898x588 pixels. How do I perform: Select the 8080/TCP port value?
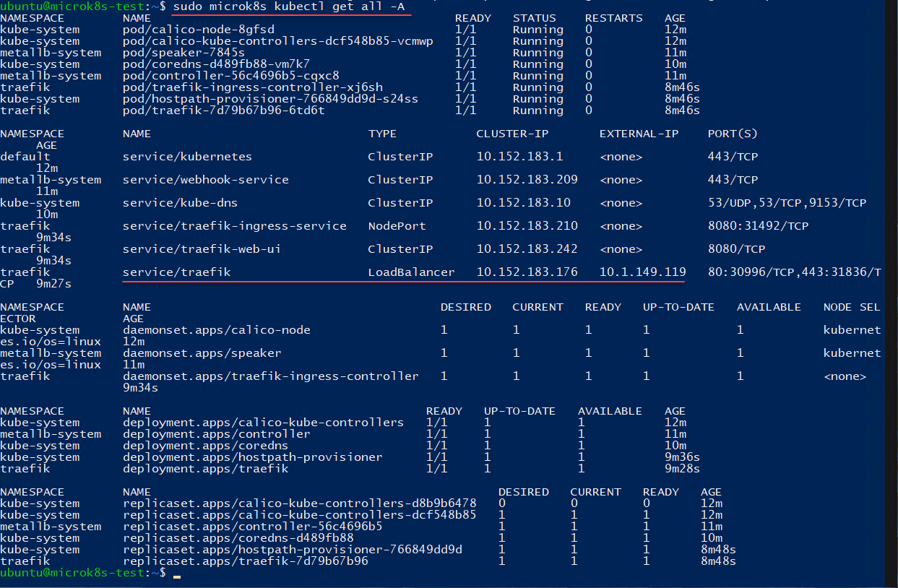tap(737, 249)
